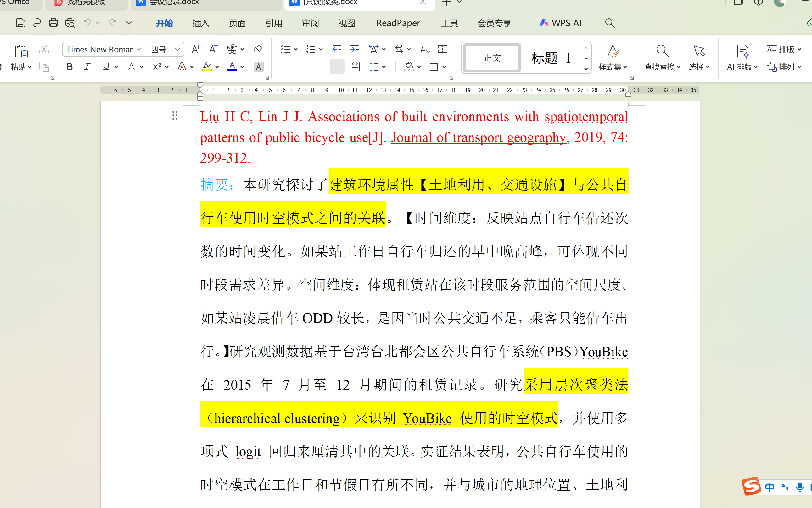The width and height of the screenshot is (812, 508).
Task: Expand line spacing dropdown arrow
Action: point(384,67)
